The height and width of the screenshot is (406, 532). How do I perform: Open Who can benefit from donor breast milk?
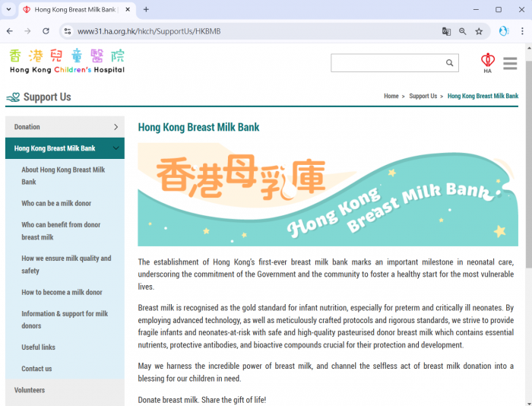pos(61,231)
